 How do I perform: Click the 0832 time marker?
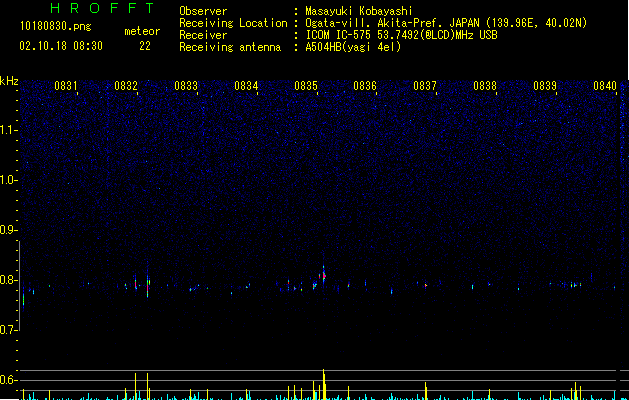click(x=126, y=86)
